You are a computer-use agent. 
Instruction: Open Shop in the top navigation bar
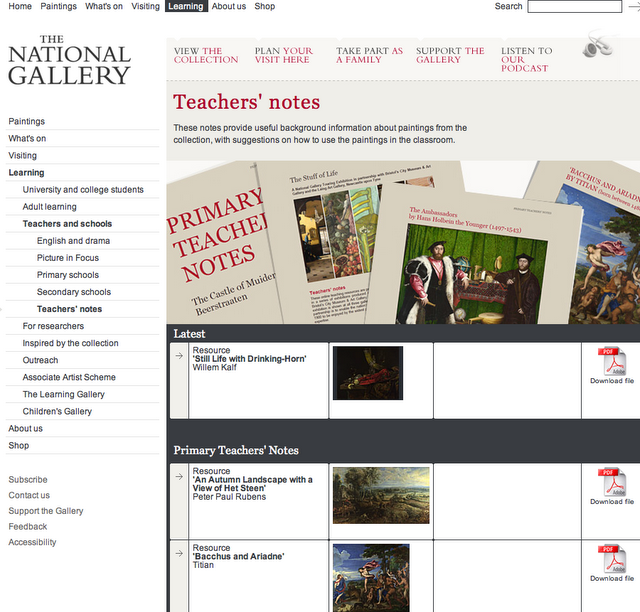[x=264, y=6]
